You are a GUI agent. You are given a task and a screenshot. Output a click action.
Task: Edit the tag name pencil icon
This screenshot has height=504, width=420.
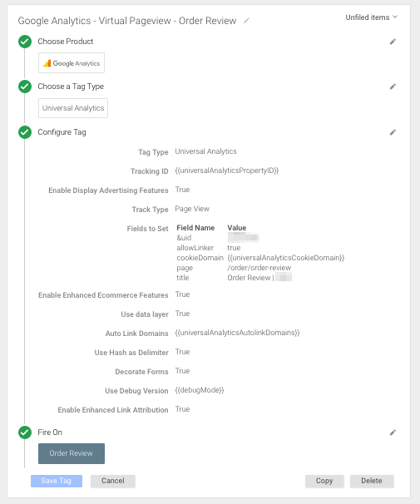246,21
